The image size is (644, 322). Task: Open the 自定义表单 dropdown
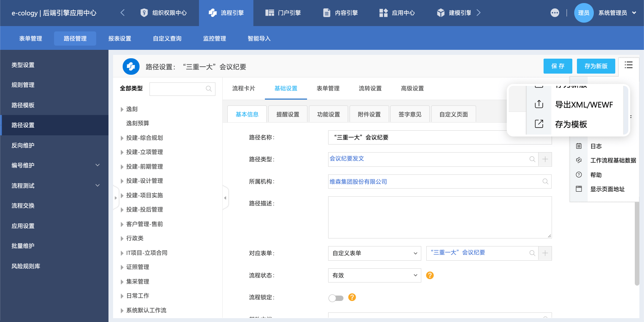[375, 253]
